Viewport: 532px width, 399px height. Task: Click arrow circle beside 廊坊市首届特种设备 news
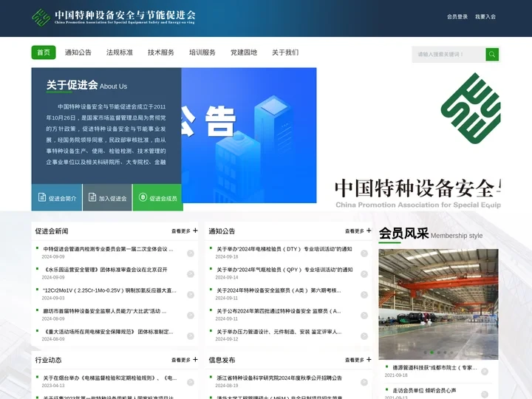191,316
